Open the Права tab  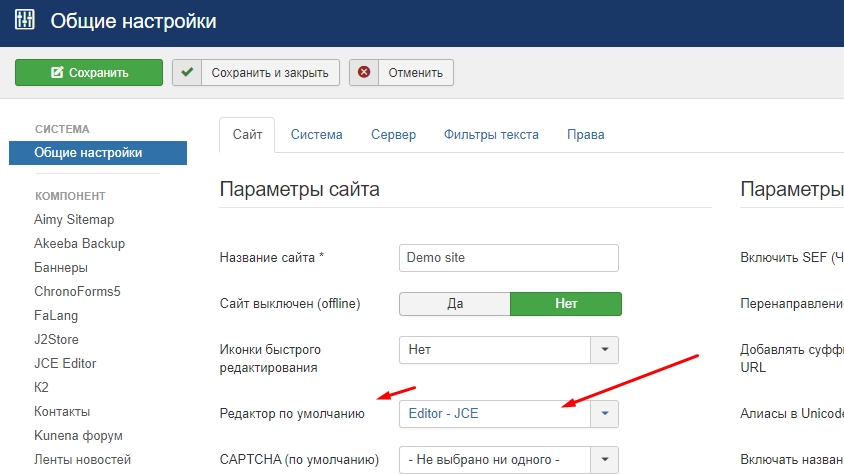tap(585, 134)
